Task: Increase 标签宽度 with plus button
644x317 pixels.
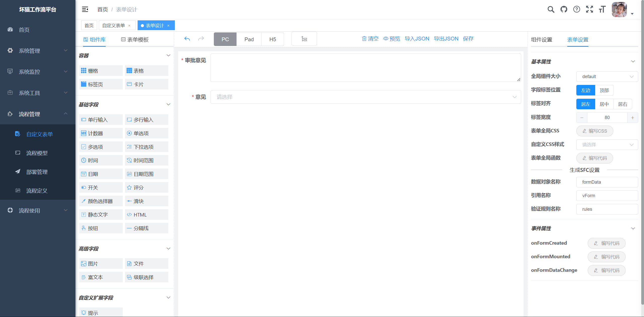Action: (632, 118)
